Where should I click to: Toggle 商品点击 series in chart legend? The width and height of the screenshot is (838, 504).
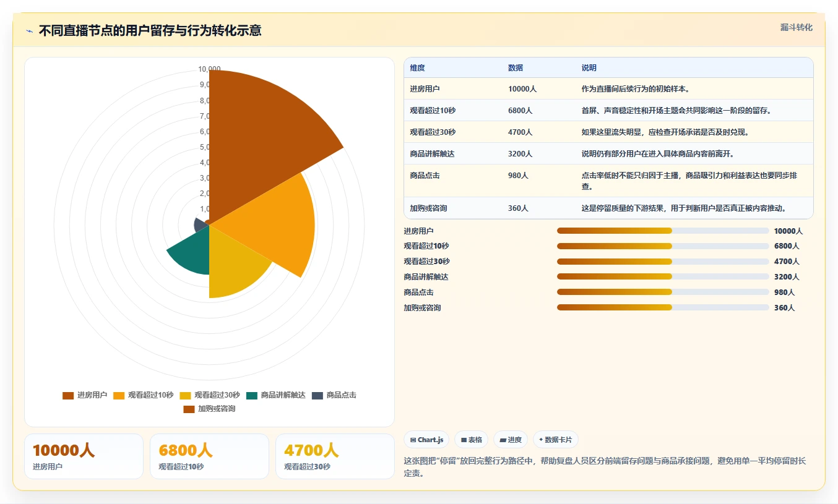point(334,395)
